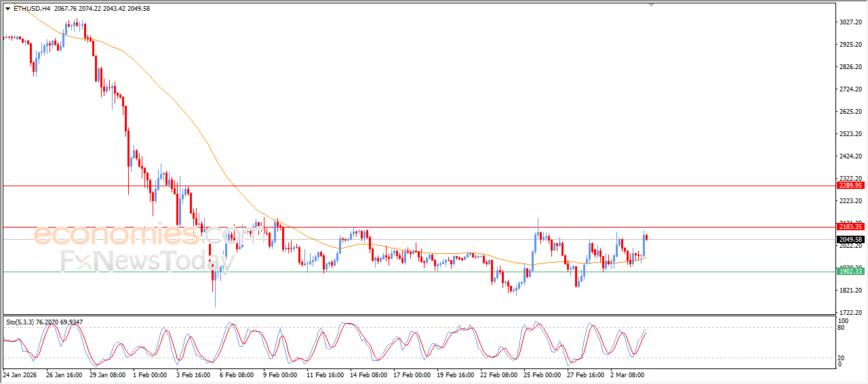Click the 26 Jan 16:00 time label

(x=63, y=374)
